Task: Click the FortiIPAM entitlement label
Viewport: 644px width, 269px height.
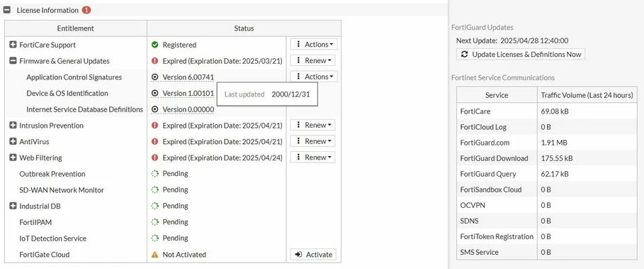Action: [x=35, y=222]
